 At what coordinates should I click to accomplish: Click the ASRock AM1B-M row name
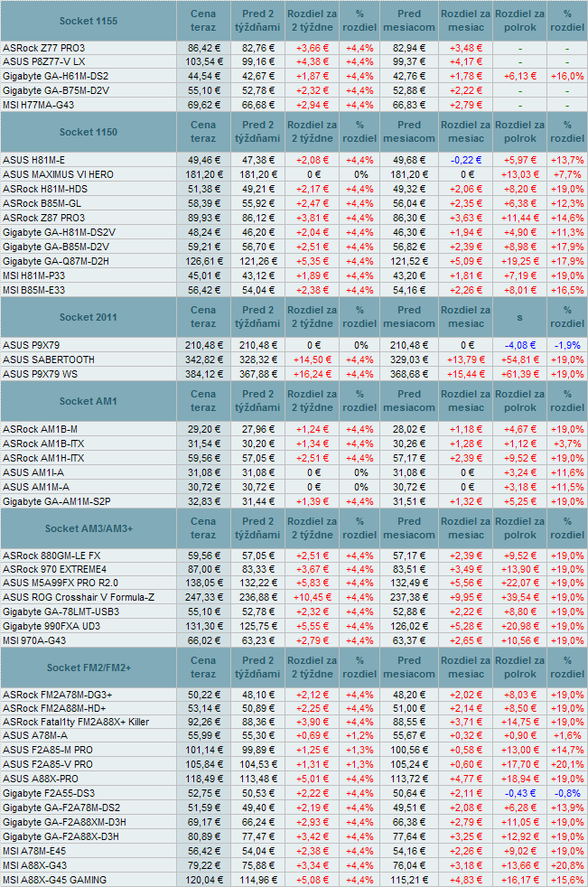point(40,429)
